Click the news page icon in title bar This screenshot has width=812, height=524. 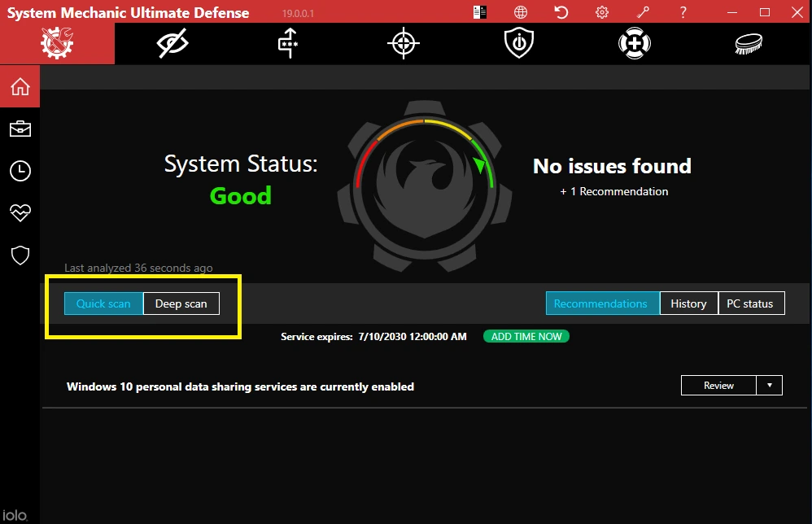coord(479,12)
